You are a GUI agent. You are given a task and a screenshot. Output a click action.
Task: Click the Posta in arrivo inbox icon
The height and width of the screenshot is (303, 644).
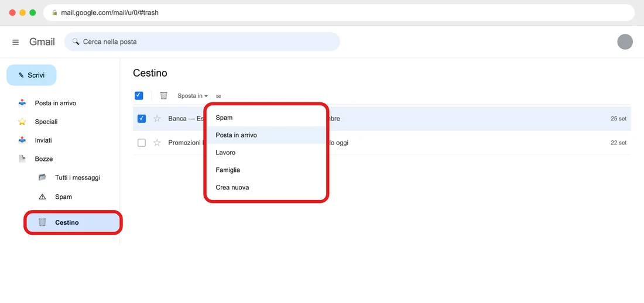click(x=22, y=103)
